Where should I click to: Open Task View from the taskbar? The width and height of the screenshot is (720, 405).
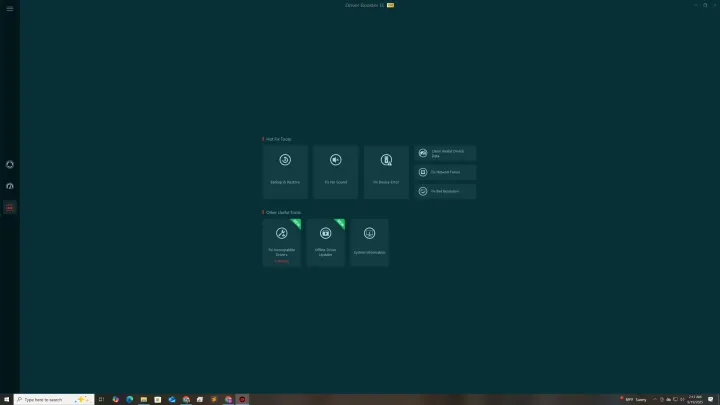(101, 399)
